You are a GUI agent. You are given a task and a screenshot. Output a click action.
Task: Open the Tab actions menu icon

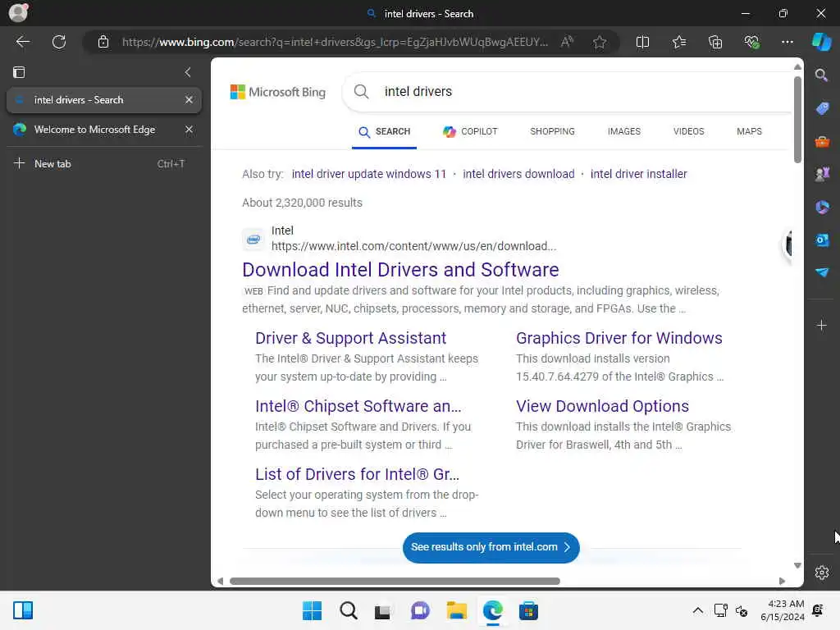(19, 72)
